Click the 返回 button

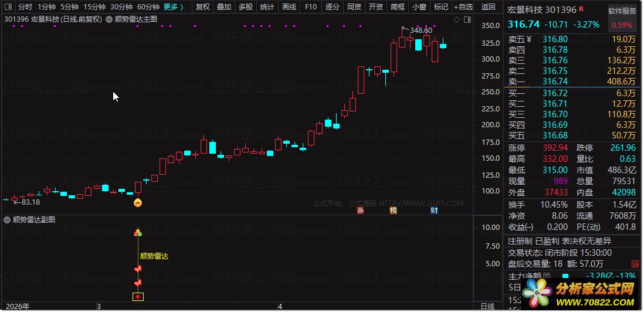point(489,7)
